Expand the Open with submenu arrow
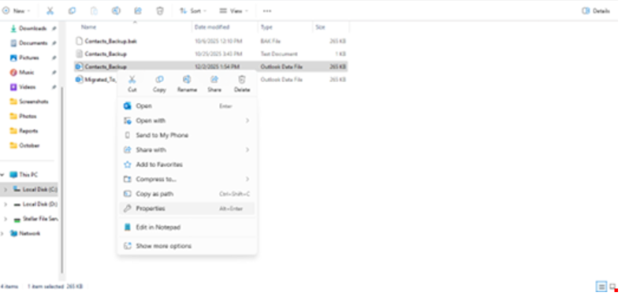The height and width of the screenshot is (296, 644). point(248,120)
